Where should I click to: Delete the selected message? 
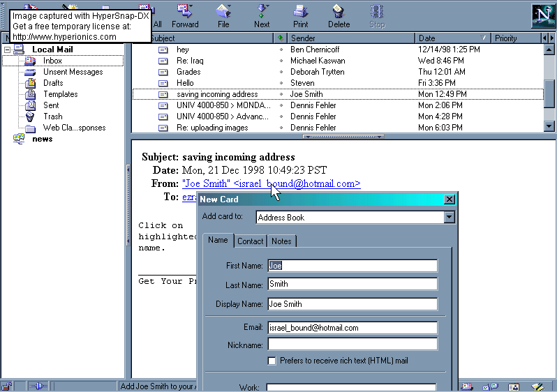pyautogui.click(x=339, y=15)
